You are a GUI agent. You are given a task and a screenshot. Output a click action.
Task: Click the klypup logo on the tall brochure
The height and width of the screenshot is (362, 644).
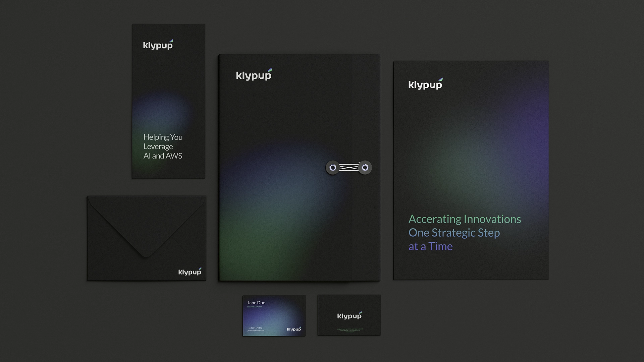pos(158,45)
